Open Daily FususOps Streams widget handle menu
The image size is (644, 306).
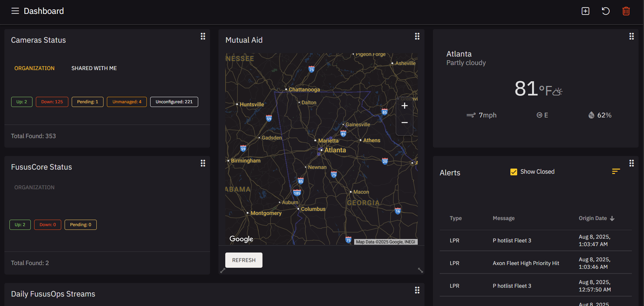pos(417,290)
